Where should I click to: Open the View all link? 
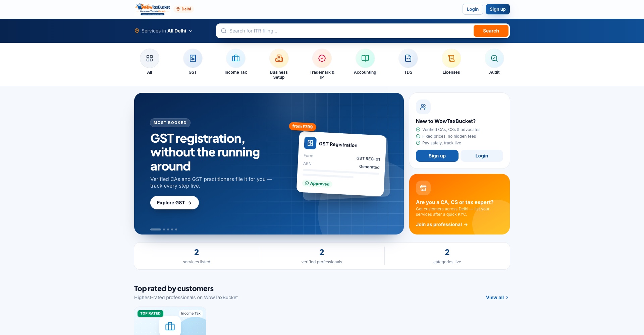coord(497,297)
